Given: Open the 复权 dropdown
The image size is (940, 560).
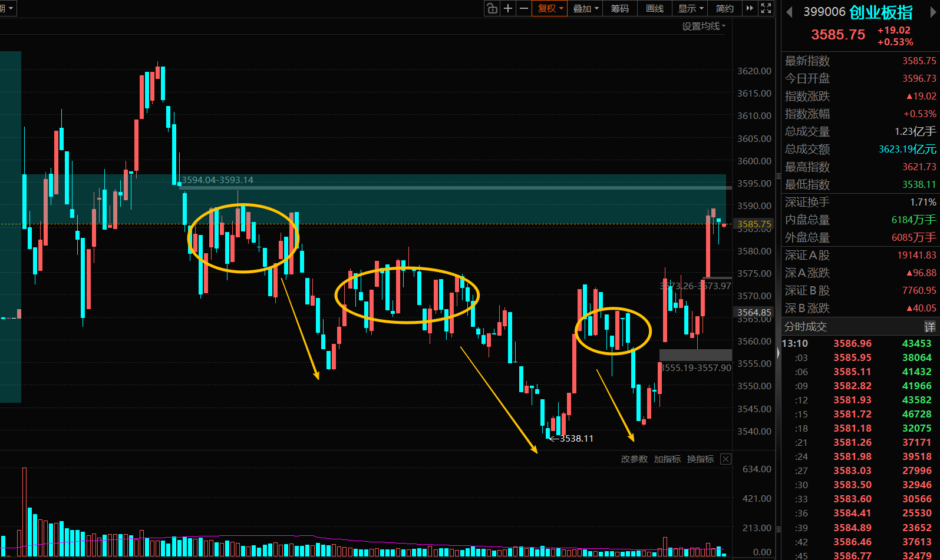Looking at the screenshot, I should [550, 8].
